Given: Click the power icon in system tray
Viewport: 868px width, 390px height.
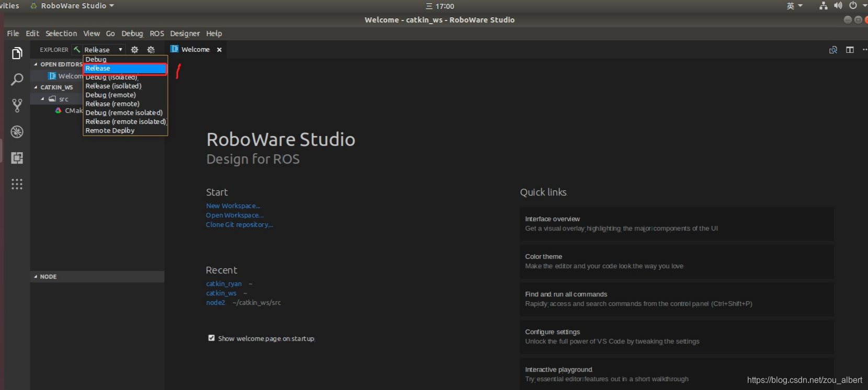Looking at the screenshot, I should (853, 6).
